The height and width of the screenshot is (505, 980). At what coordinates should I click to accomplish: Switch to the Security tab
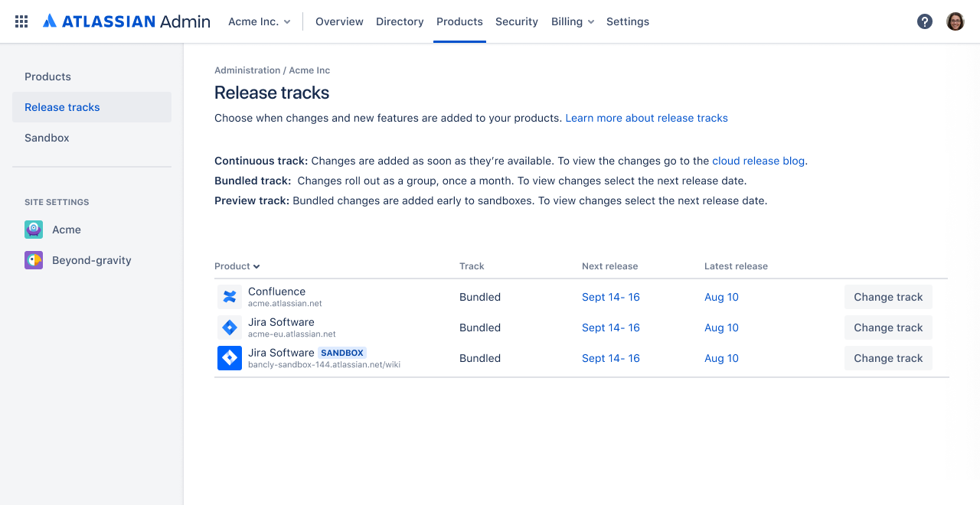(516, 21)
